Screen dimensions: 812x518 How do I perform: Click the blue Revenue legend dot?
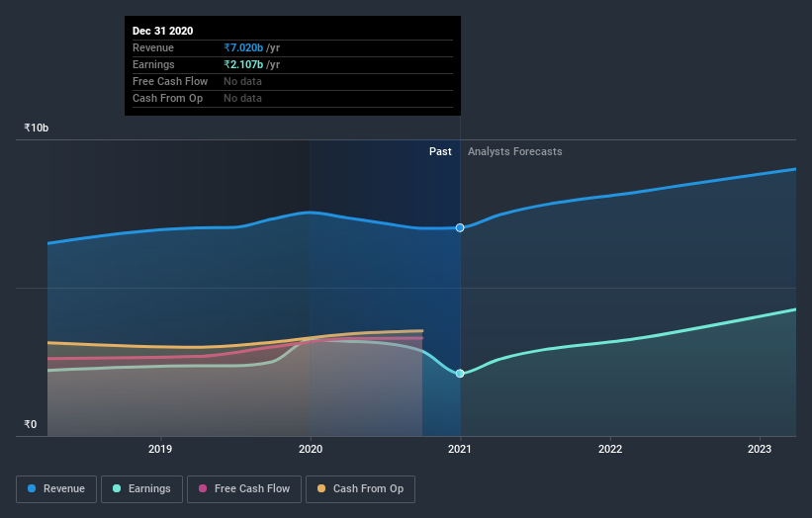(32, 488)
